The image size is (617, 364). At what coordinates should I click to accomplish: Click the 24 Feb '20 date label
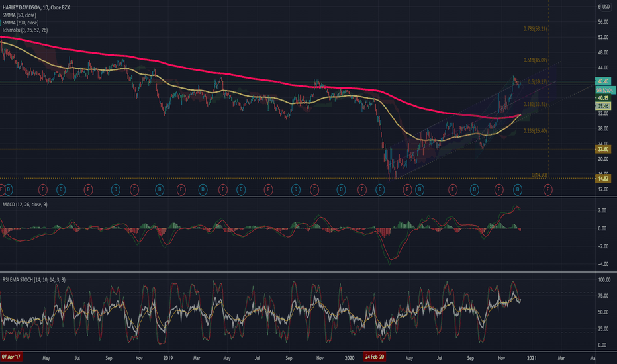pos(375,357)
